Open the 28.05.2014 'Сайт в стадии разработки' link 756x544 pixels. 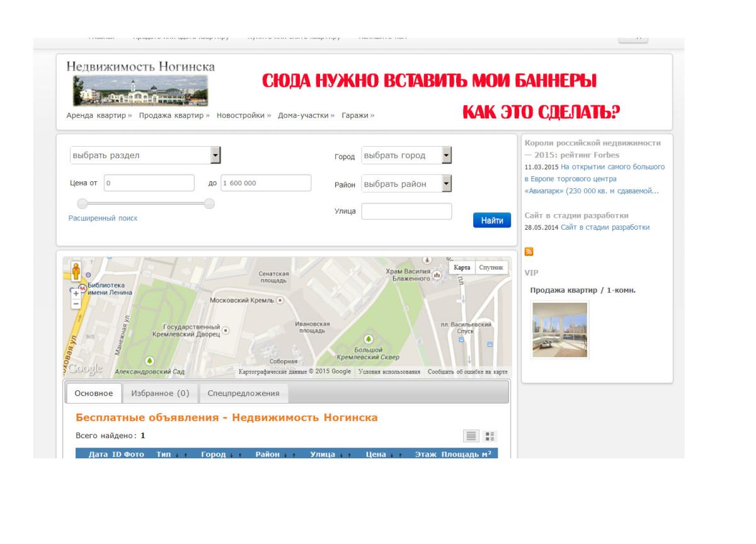605,227
